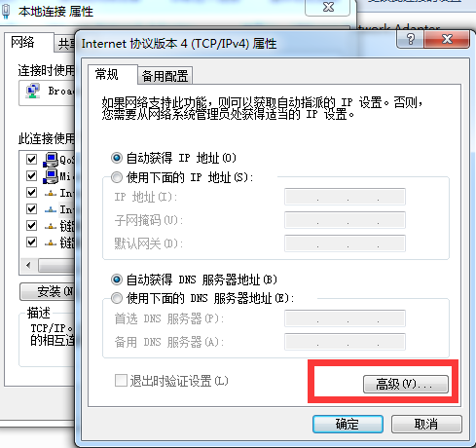Select the Microsoft network sharing icon

coord(51,176)
